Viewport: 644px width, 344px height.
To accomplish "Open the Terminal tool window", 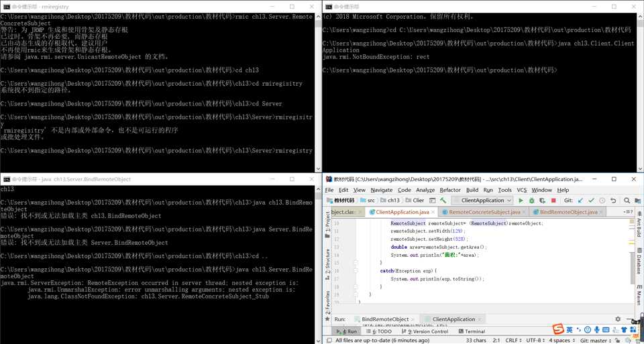I will [472, 331].
